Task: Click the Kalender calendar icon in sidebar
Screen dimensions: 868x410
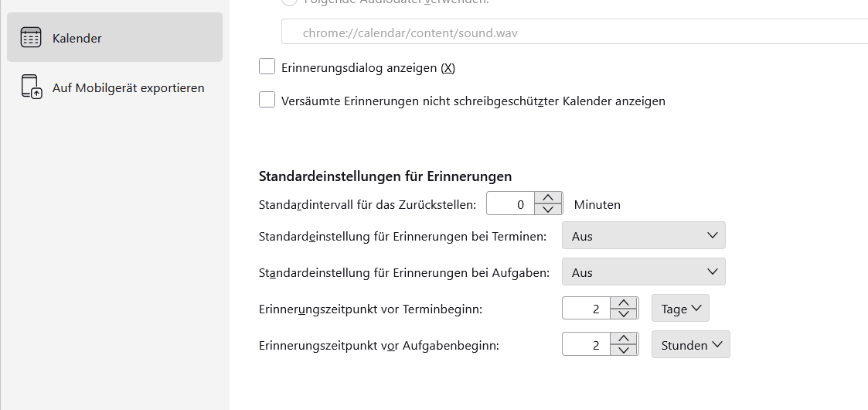Action: click(31, 38)
